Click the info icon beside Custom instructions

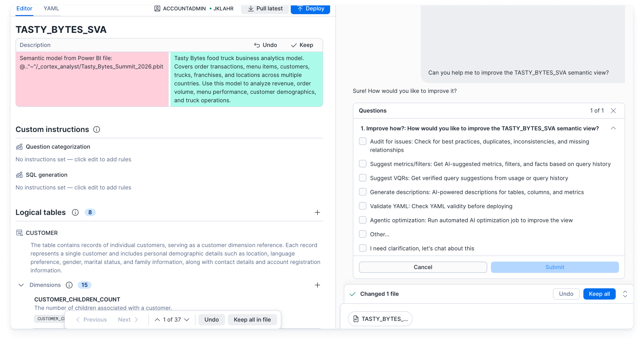[97, 130]
